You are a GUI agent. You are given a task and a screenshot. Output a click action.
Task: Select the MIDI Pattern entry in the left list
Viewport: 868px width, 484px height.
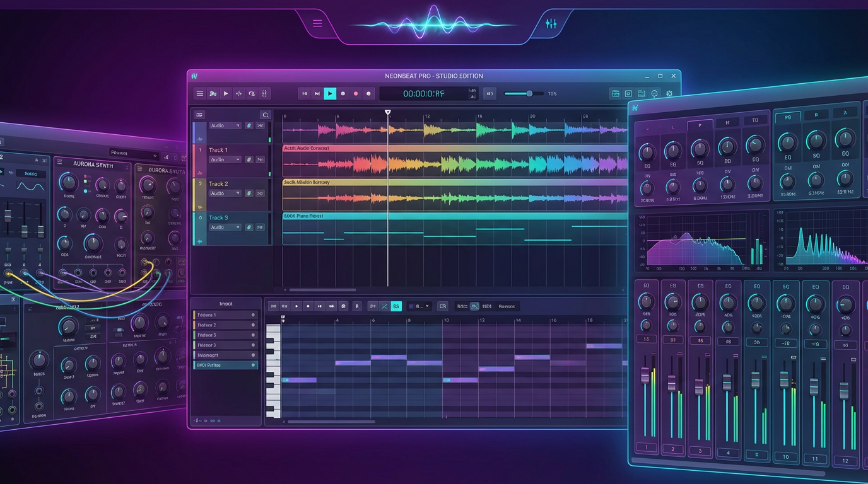[225, 364]
